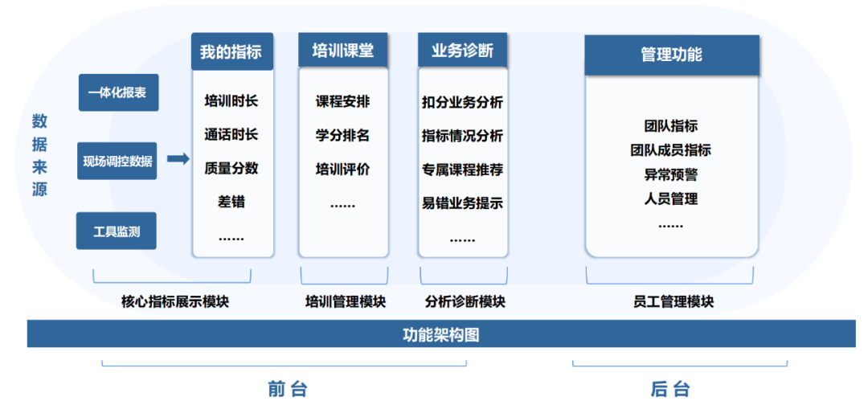Image resolution: width=868 pixels, height=401 pixels.
Task: Click 异常预警 in 管理功能
Action: (x=671, y=174)
